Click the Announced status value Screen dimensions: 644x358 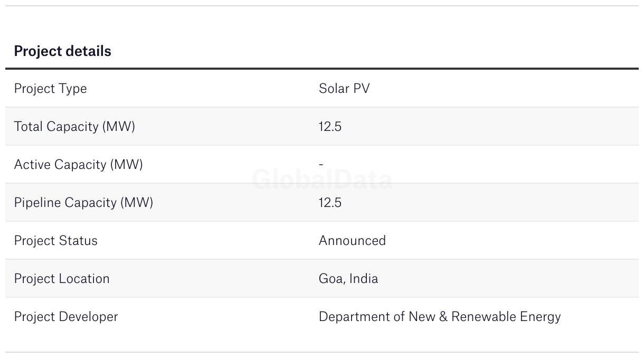click(x=352, y=241)
